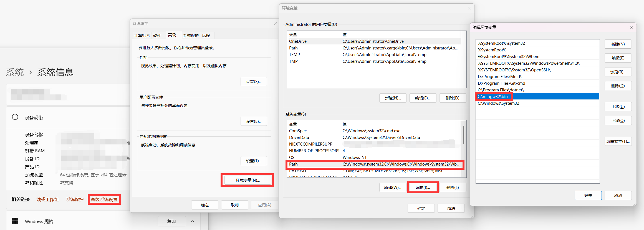The height and width of the screenshot is (230, 644).
Task: Select the TEMP user variable row
Action: (x=374, y=55)
